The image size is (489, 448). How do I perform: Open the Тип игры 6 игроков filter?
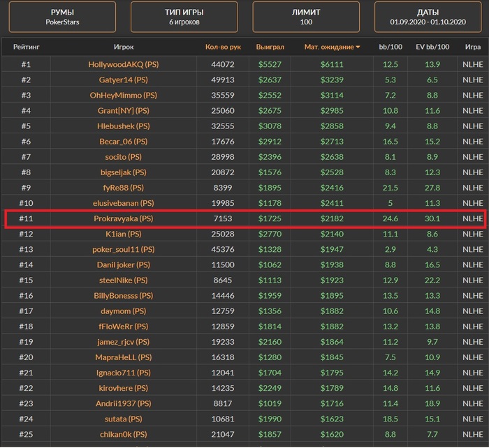(x=184, y=17)
